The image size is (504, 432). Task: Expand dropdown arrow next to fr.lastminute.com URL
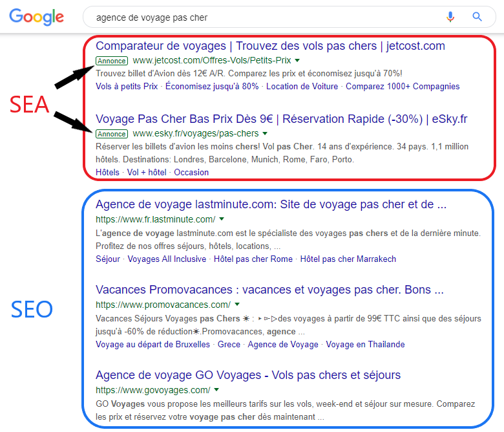(222, 219)
